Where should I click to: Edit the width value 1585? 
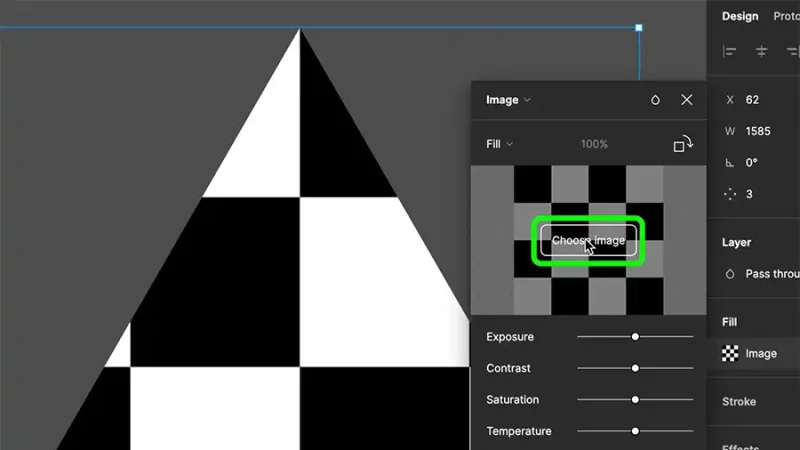pyautogui.click(x=758, y=132)
